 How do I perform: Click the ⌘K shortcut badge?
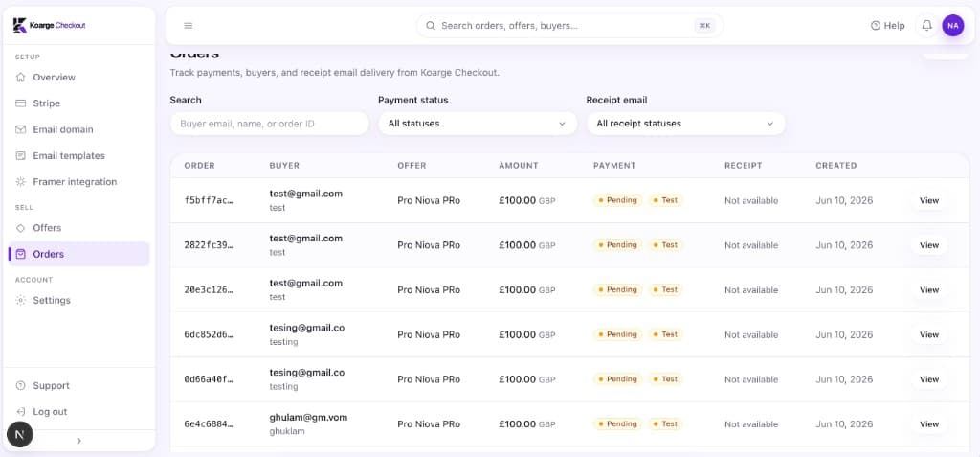tap(704, 26)
